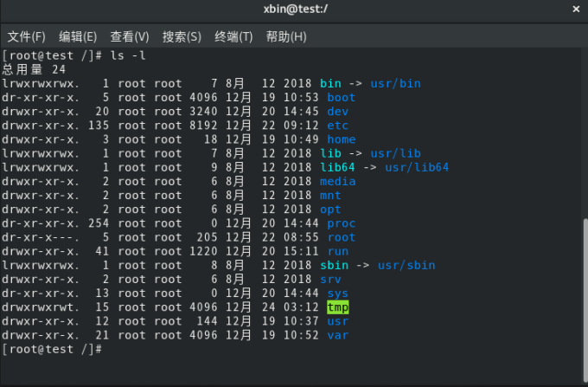Open the 编辑(E) menu
Viewport: 588px width, 387px height.
pyautogui.click(x=78, y=36)
